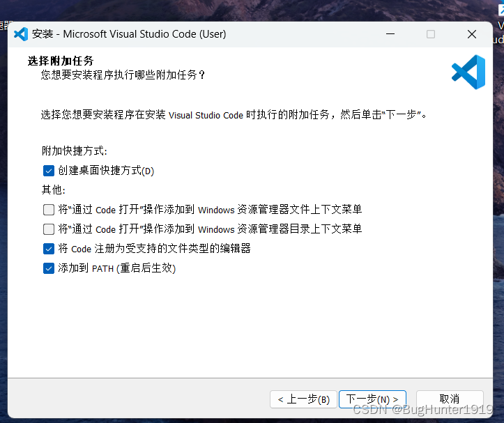
Task: Click the 您想要安装程序执行哪些附加任务？ text
Action: click(123, 75)
